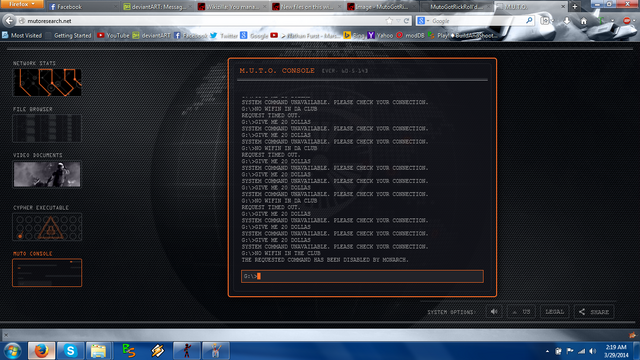Open the Video Documents thumbnail

pyautogui.click(x=47, y=174)
